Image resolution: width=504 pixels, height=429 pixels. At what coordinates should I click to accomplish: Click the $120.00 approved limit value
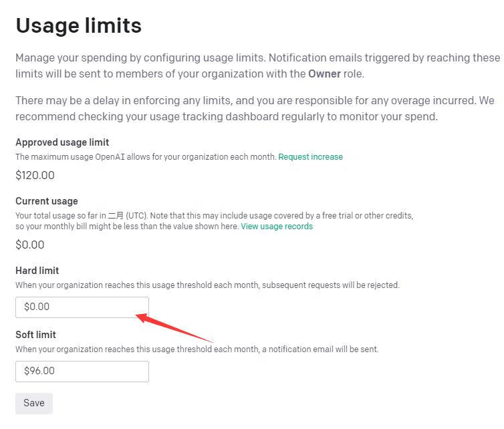[x=35, y=175]
